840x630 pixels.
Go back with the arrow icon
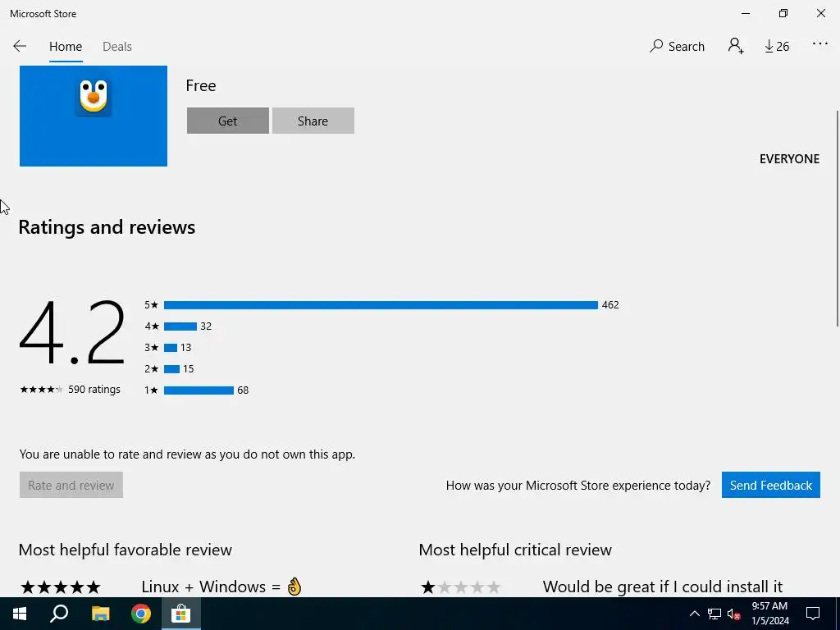click(x=20, y=46)
